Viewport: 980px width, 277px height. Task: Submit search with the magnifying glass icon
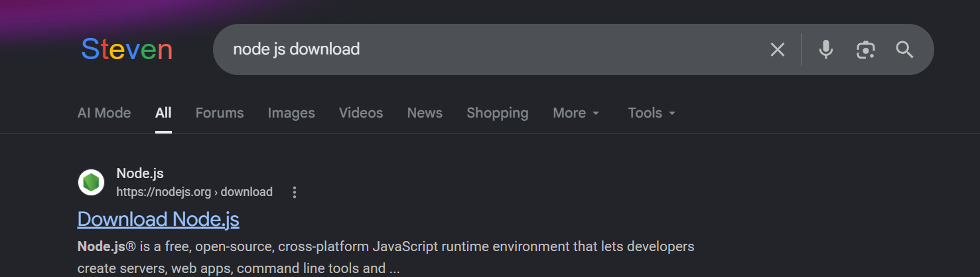pyautogui.click(x=905, y=49)
